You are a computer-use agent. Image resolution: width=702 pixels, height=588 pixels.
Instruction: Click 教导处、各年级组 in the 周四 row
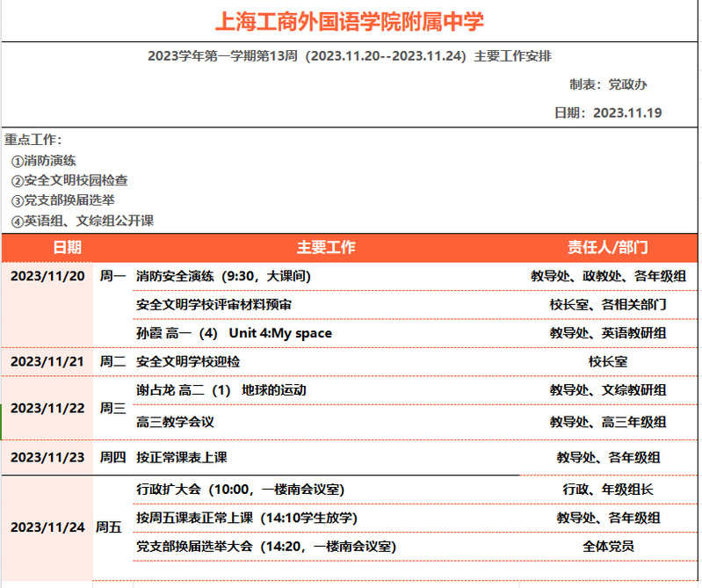coord(608,457)
